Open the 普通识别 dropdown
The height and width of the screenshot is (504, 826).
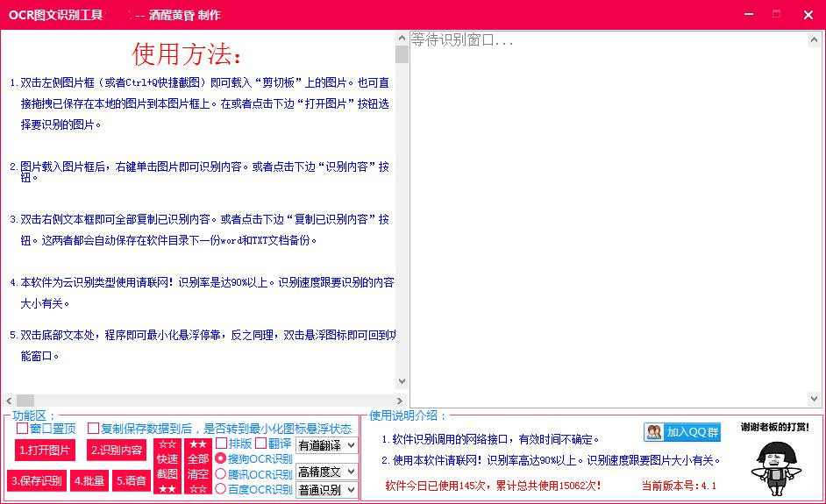(326, 490)
